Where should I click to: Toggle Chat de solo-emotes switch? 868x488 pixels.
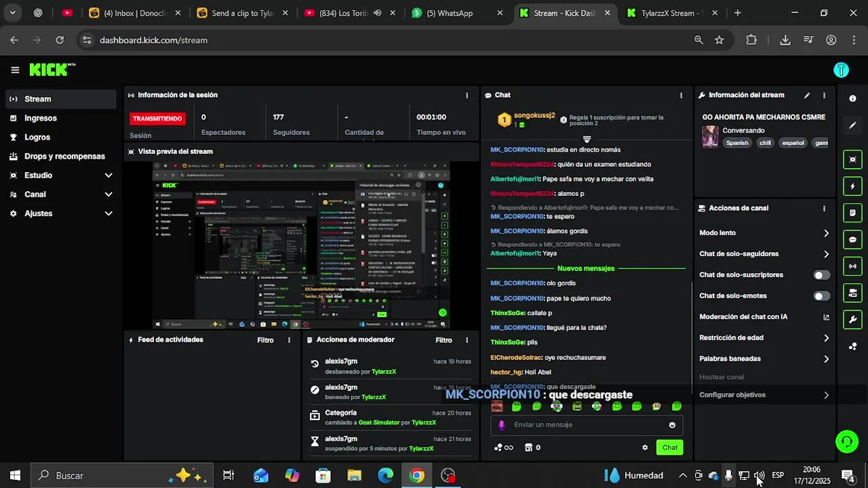coord(821,296)
